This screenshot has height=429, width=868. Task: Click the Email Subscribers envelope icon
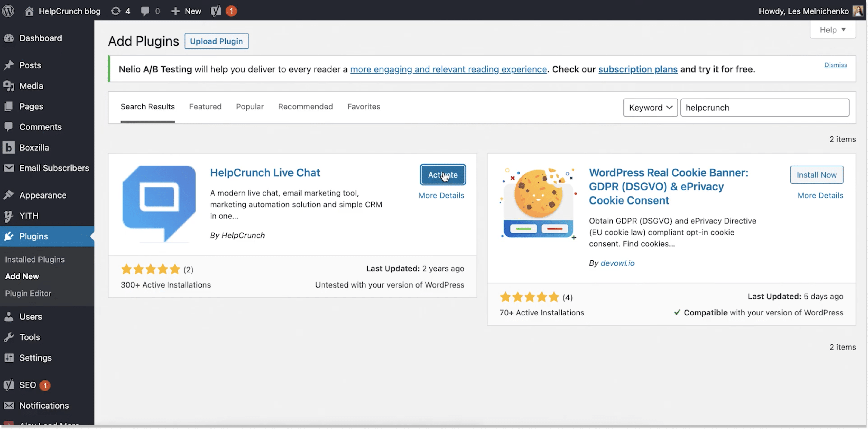[9, 168]
